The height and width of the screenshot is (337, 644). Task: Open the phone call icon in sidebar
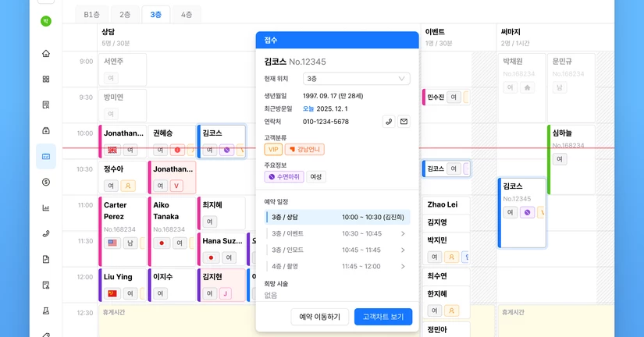tap(46, 233)
